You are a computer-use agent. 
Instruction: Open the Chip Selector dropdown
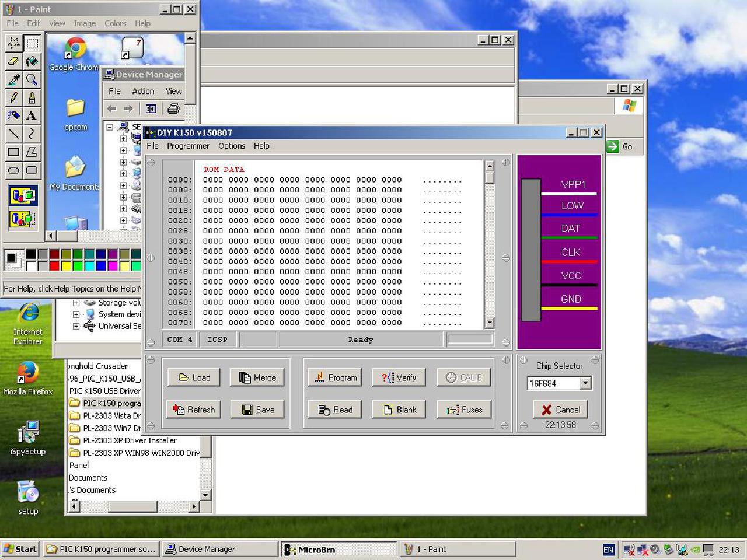585,383
